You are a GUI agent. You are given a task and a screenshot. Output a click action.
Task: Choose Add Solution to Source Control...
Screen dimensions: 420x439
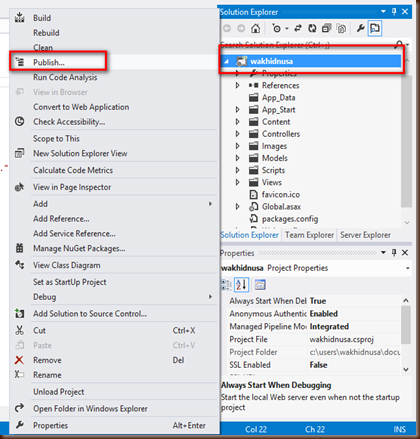[114, 314]
